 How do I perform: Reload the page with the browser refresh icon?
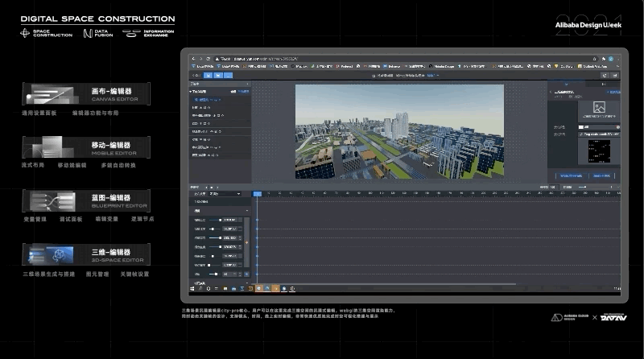click(x=208, y=59)
